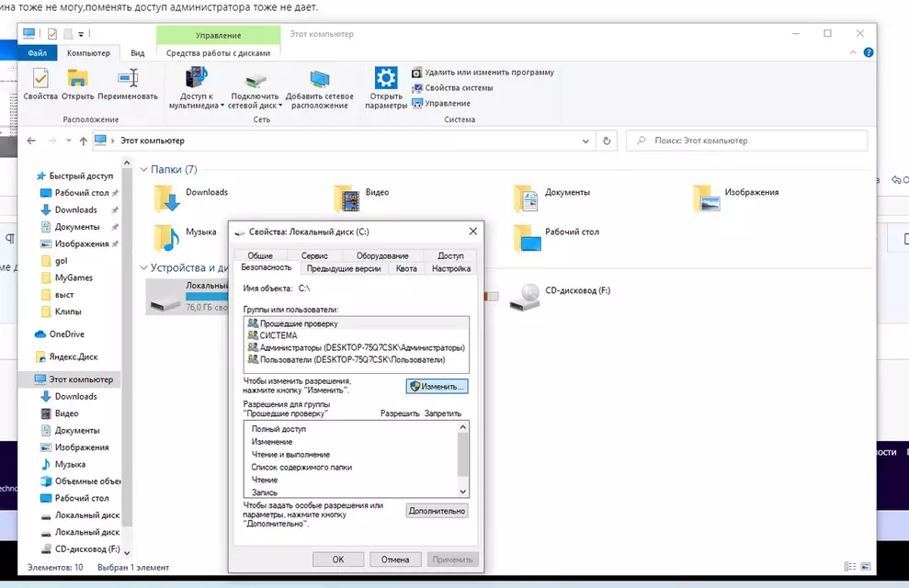Click the search field Поиск: Этот компьютер

coord(746,141)
